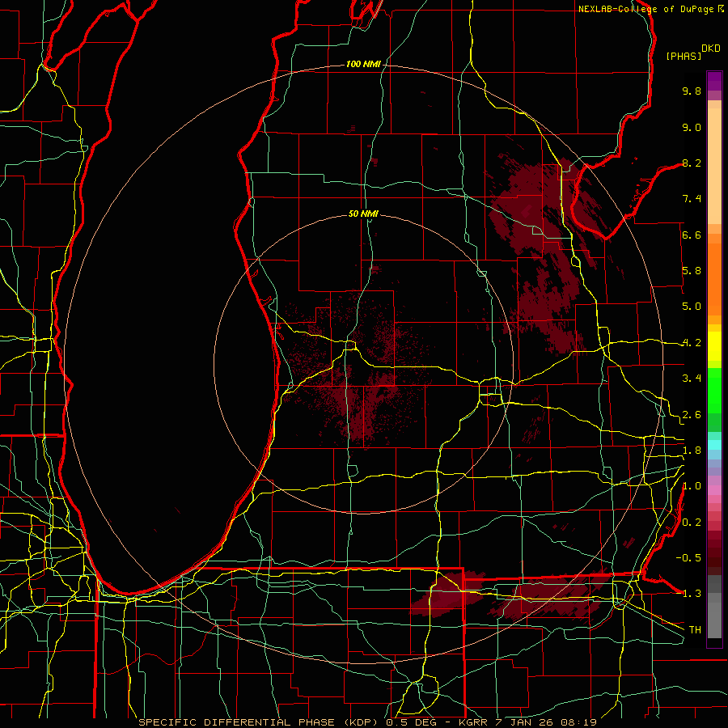Click the 2.6 scale value
The height and width of the screenshot is (728, 728).
pyautogui.click(x=692, y=415)
